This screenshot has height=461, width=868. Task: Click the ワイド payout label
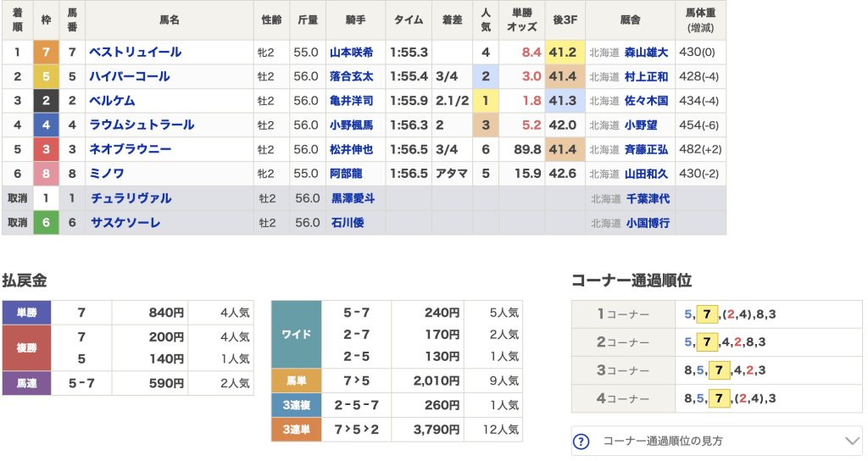click(x=296, y=334)
